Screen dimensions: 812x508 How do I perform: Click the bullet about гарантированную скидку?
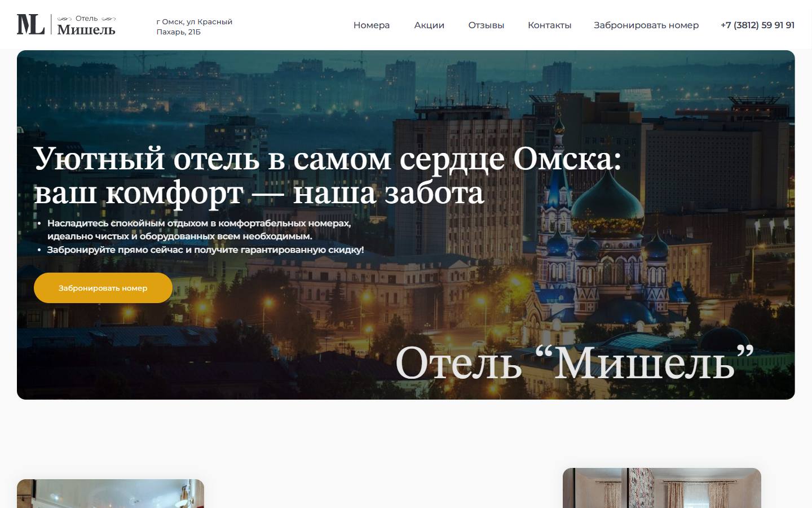click(205, 249)
